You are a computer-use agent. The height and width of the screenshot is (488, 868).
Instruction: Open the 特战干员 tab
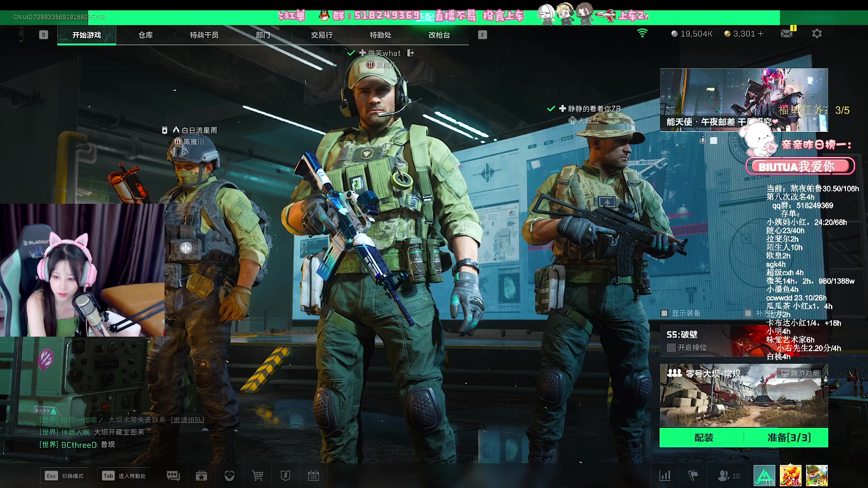tap(204, 35)
